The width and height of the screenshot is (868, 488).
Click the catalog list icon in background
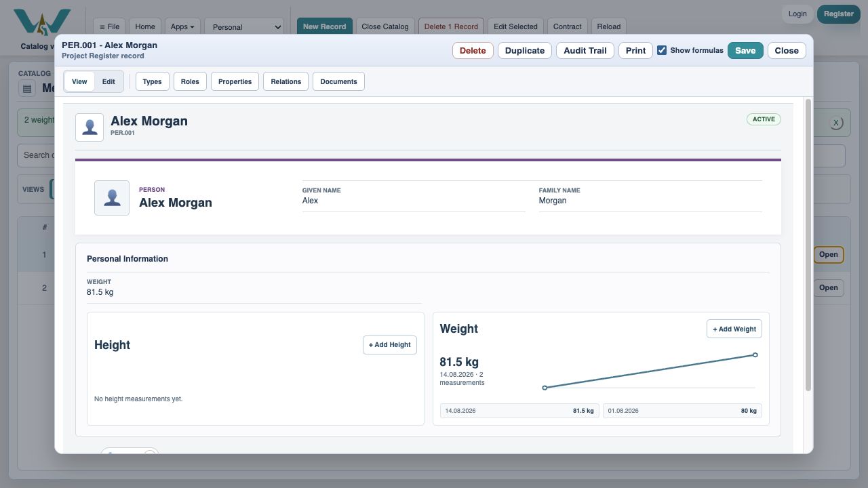tap(27, 88)
